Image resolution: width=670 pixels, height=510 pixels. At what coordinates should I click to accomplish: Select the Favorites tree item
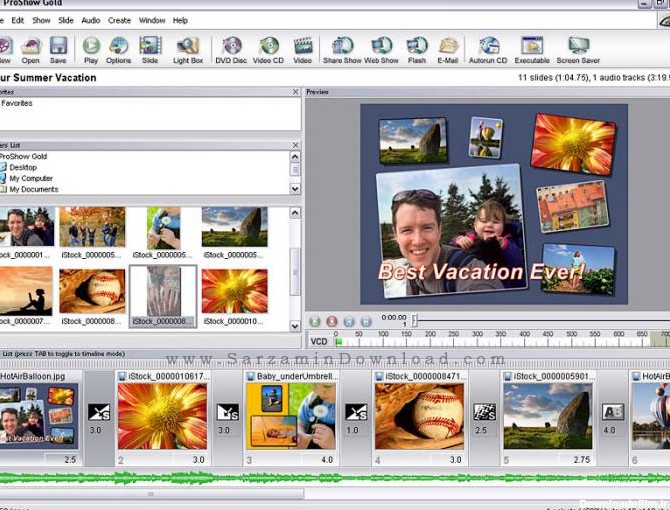tap(16, 103)
